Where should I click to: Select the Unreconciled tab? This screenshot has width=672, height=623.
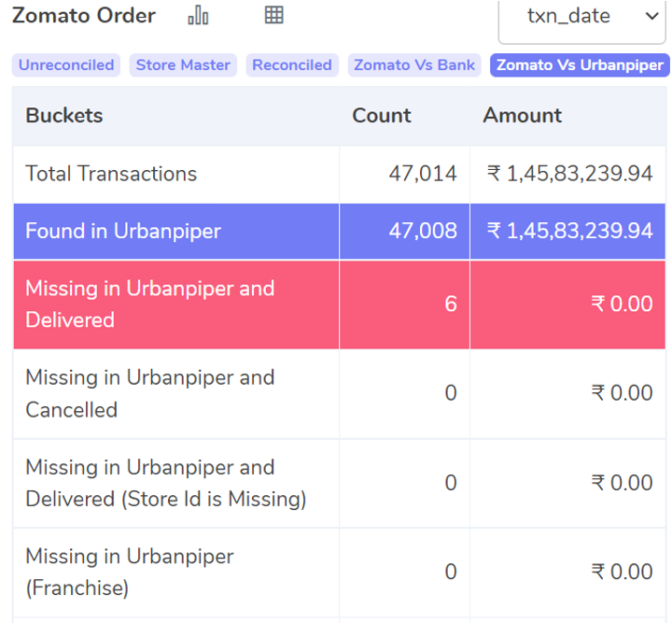66,65
